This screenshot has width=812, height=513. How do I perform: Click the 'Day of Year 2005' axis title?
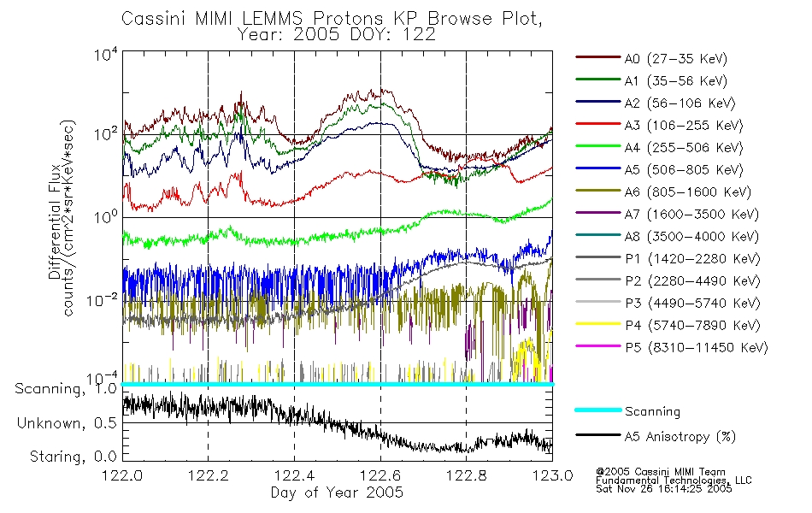click(337, 492)
